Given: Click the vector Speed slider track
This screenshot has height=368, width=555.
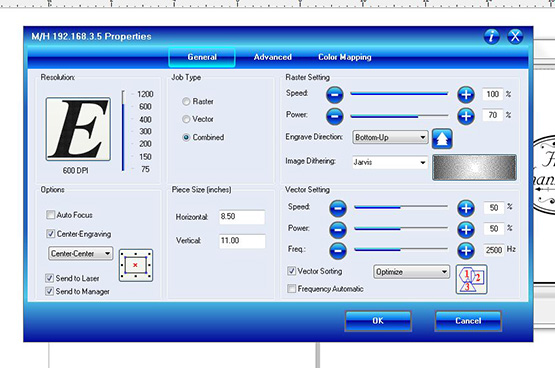Looking at the screenshot, I should [401, 207].
